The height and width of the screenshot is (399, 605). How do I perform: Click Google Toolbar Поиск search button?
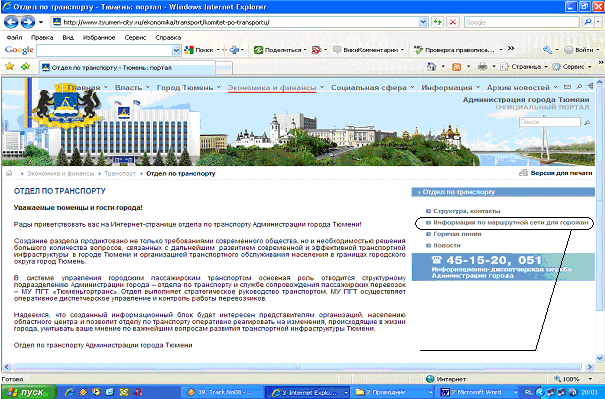click(x=199, y=50)
